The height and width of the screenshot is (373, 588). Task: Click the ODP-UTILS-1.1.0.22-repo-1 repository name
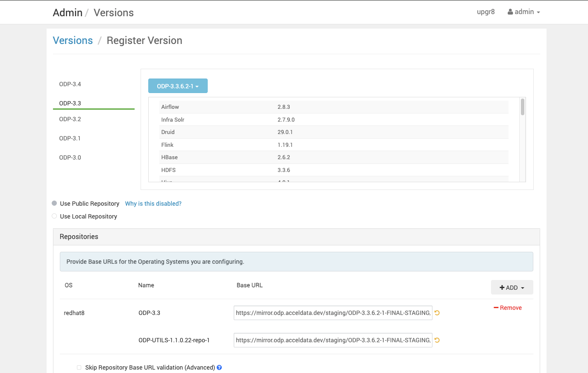(174, 340)
